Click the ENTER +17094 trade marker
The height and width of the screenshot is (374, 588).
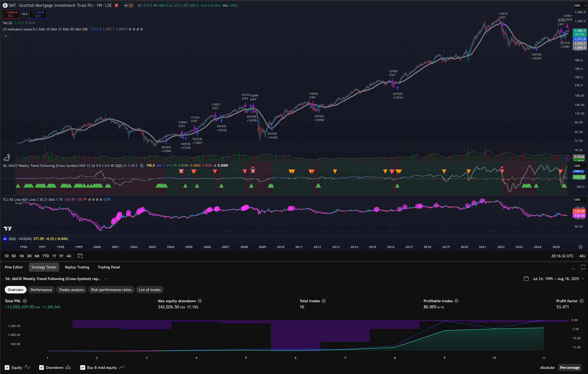point(166,142)
